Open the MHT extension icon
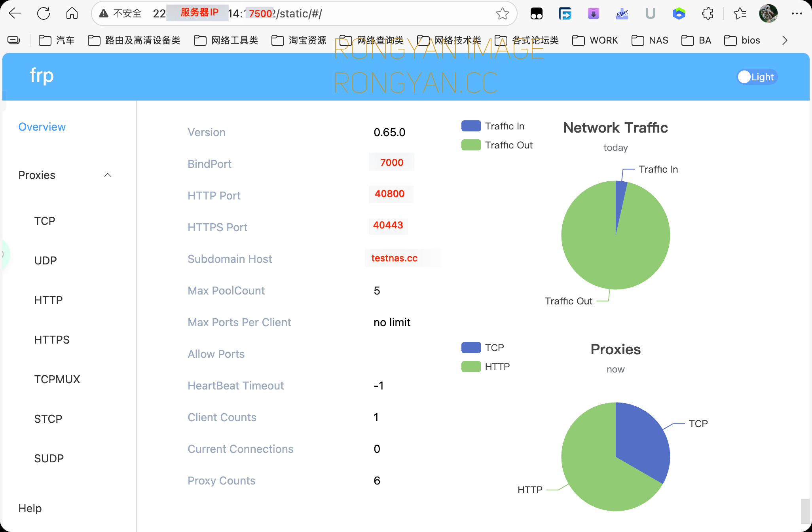This screenshot has width=812, height=532. click(x=622, y=14)
